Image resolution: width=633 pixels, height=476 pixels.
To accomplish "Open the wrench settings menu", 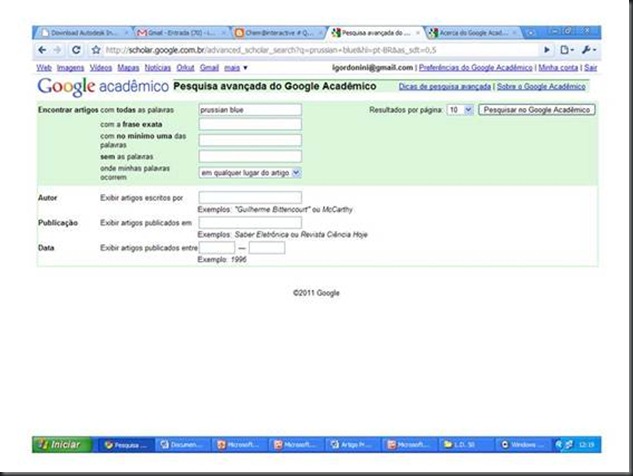I will point(589,50).
